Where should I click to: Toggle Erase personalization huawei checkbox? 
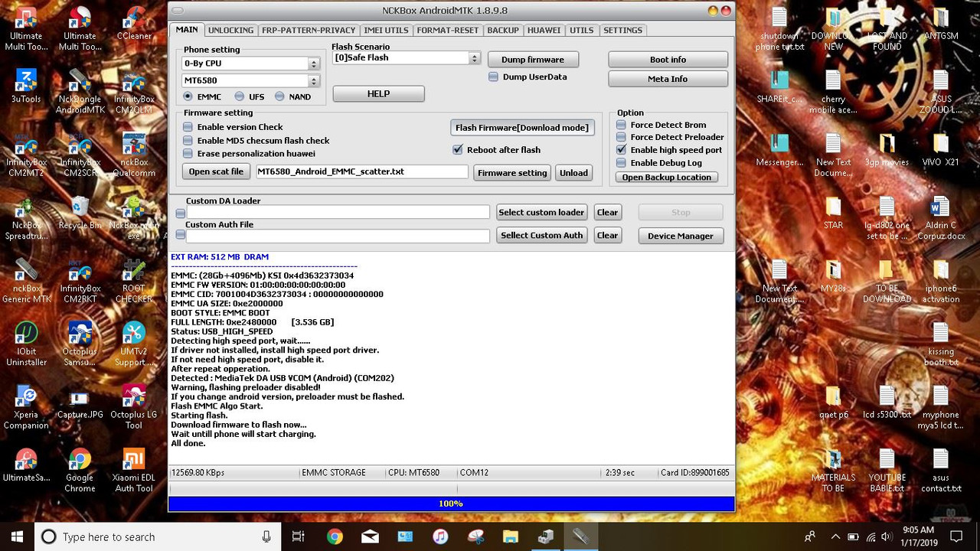188,154
